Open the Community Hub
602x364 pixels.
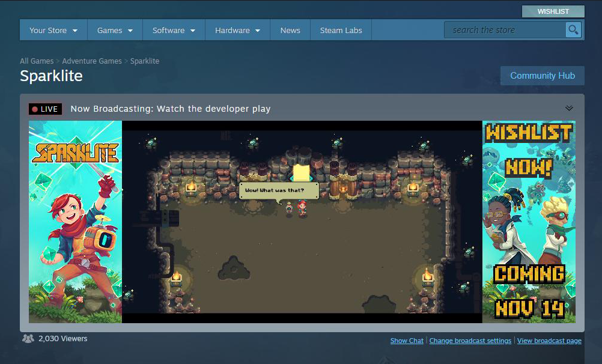click(543, 76)
